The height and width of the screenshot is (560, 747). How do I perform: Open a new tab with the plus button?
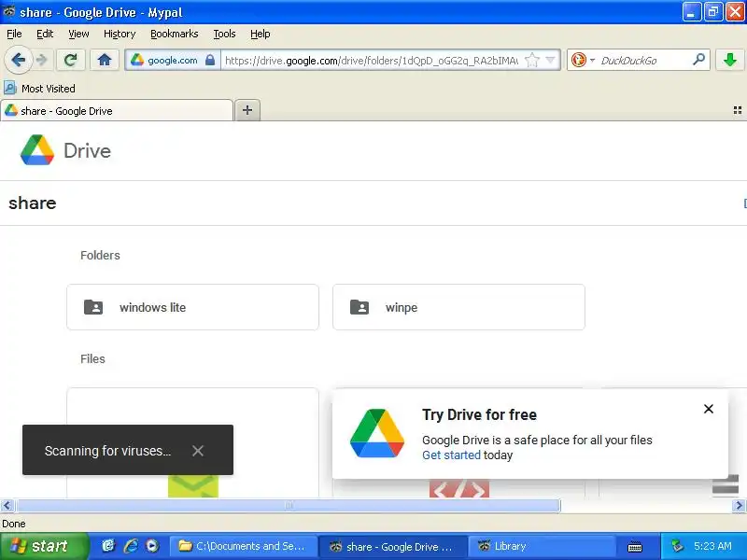point(247,110)
